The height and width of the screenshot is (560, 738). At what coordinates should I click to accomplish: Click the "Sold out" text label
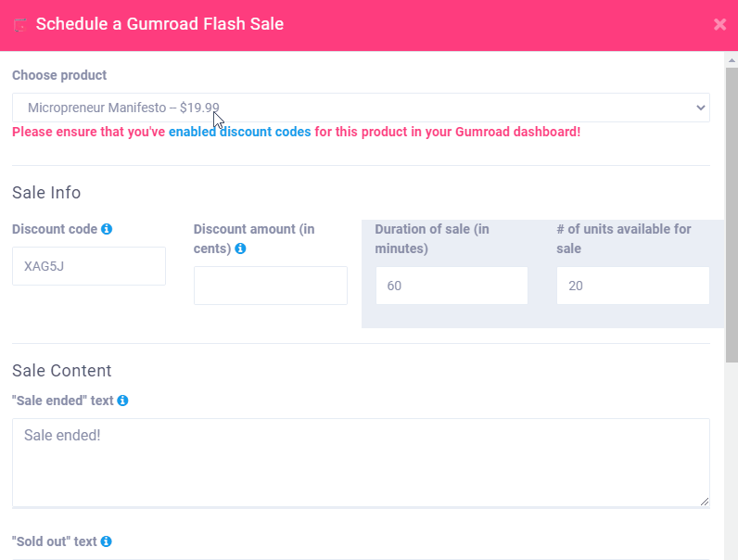coord(55,541)
